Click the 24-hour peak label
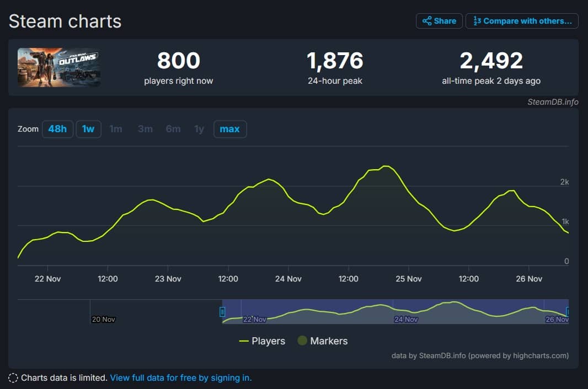The image size is (588, 389). click(x=335, y=81)
